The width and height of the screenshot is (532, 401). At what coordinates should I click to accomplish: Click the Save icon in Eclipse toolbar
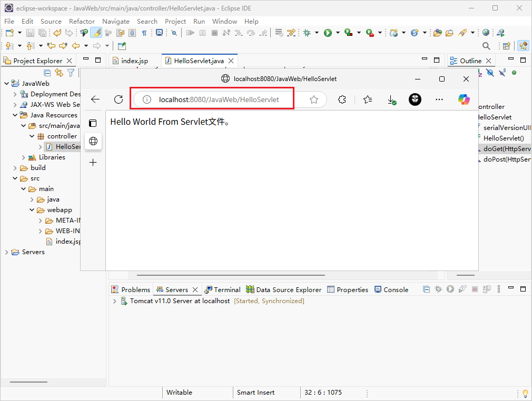pos(30,33)
